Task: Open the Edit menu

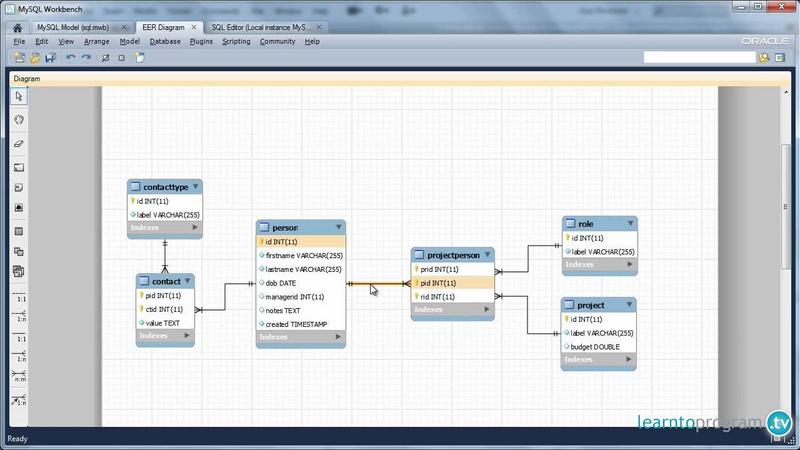Action: pyautogui.click(x=41, y=41)
